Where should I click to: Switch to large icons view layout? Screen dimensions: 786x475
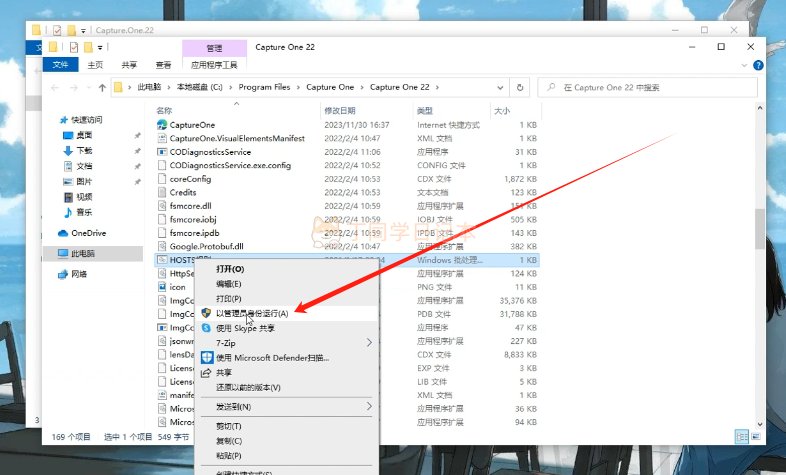tap(756, 436)
